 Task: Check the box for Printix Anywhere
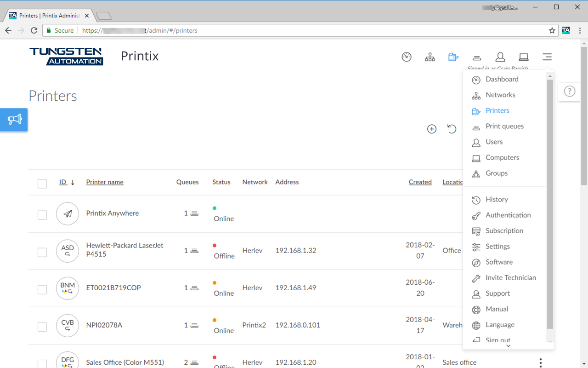(x=42, y=214)
